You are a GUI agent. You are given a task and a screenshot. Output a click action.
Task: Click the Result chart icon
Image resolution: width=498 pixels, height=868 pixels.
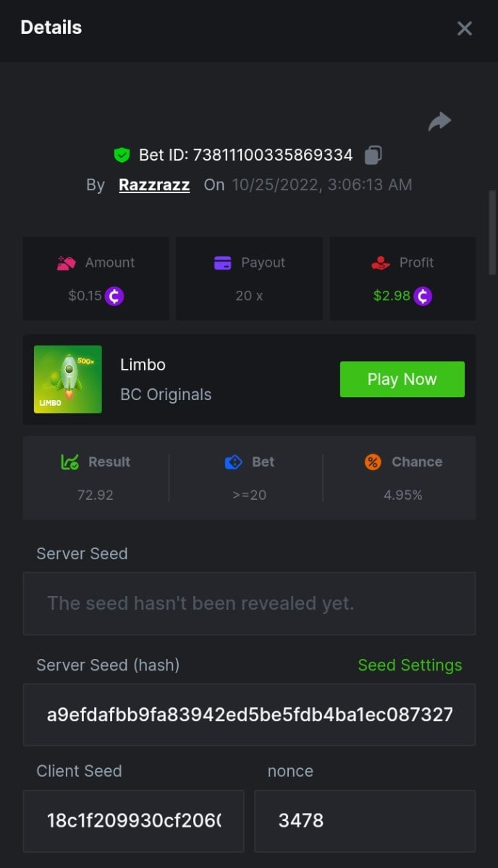(69, 462)
